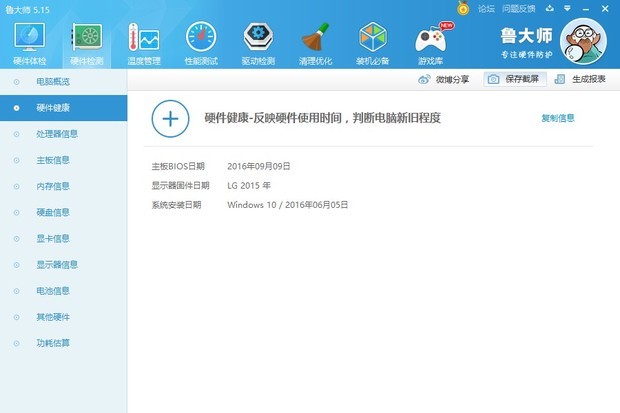The height and width of the screenshot is (413, 620).
Task: Open 驱动检测 driver detection
Action: [x=258, y=44]
